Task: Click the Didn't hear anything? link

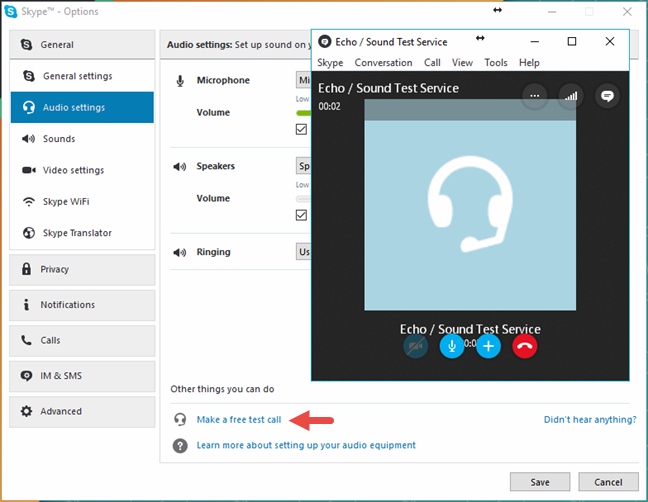Action: [590, 420]
